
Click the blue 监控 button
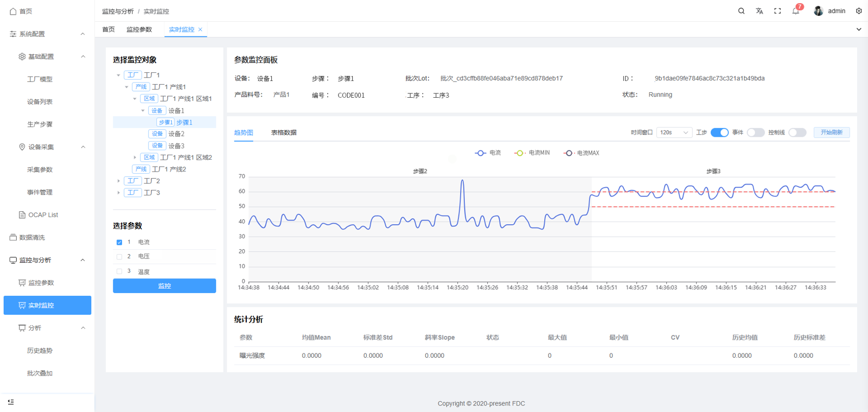[164, 286]
